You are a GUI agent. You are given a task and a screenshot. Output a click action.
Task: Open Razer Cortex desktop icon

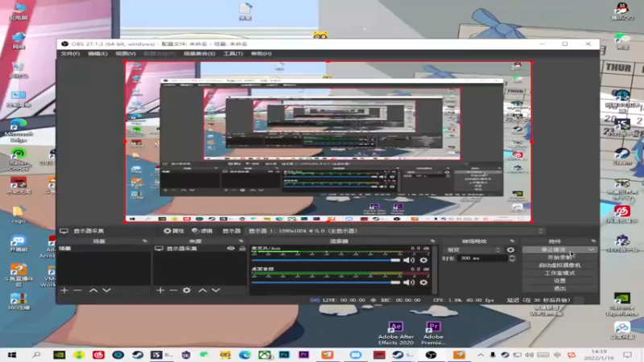coord(19,159)
